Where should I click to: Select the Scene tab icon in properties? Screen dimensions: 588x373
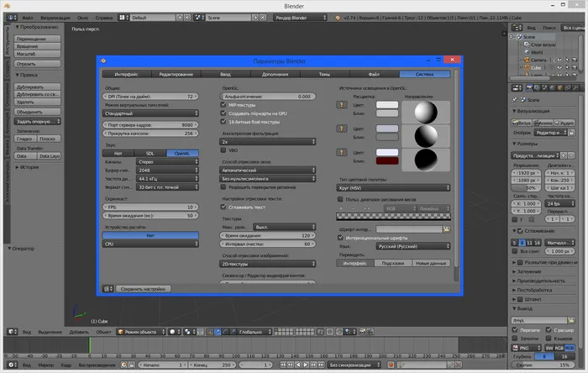tap(544, 87)
